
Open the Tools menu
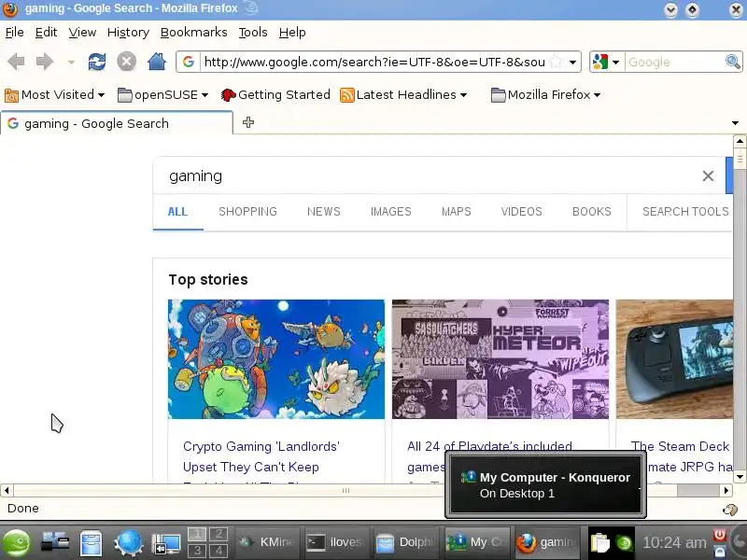[x=253, y=33]
